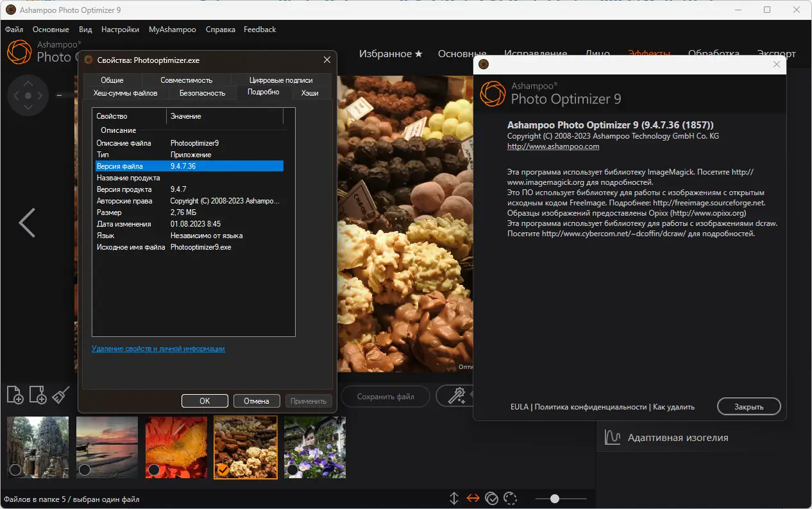Click the Закрыть button in the About dialog
The height and width of the screenshot is (509, 812).
tap(749, 407)
